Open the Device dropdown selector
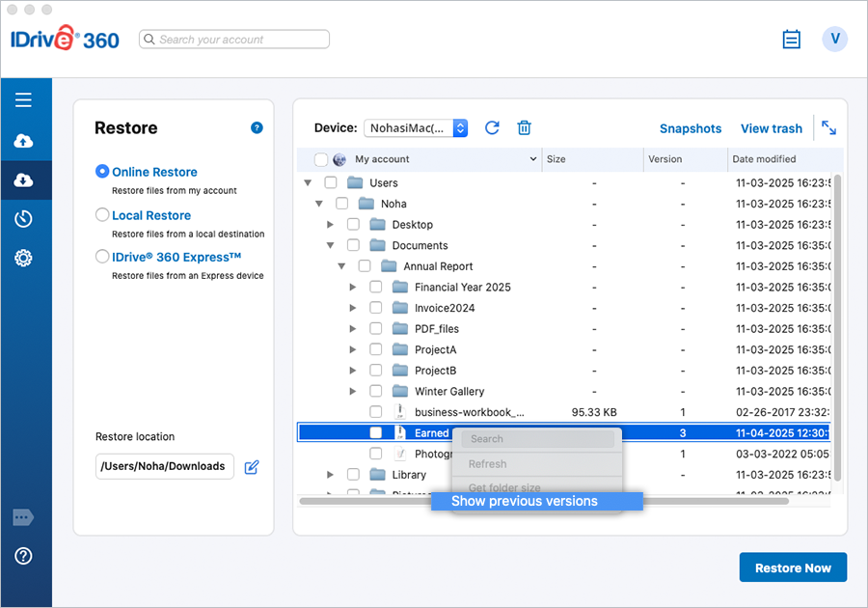 coord(415,128)
